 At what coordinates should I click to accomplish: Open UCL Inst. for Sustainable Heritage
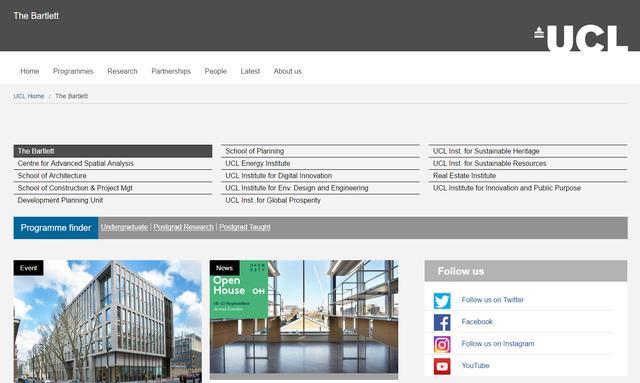(x=486, y=151)
